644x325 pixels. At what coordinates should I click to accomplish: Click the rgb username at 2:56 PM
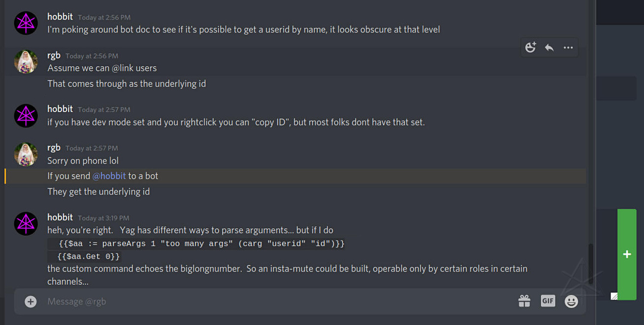[x=54, y=55]
